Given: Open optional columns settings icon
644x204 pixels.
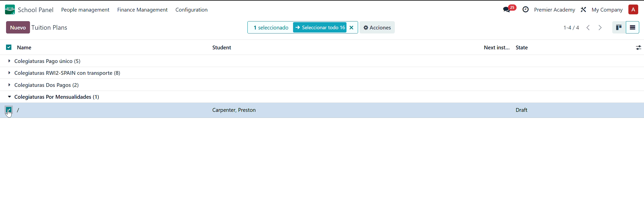Looking at the screenshot, I should click(x=638, y=48).
